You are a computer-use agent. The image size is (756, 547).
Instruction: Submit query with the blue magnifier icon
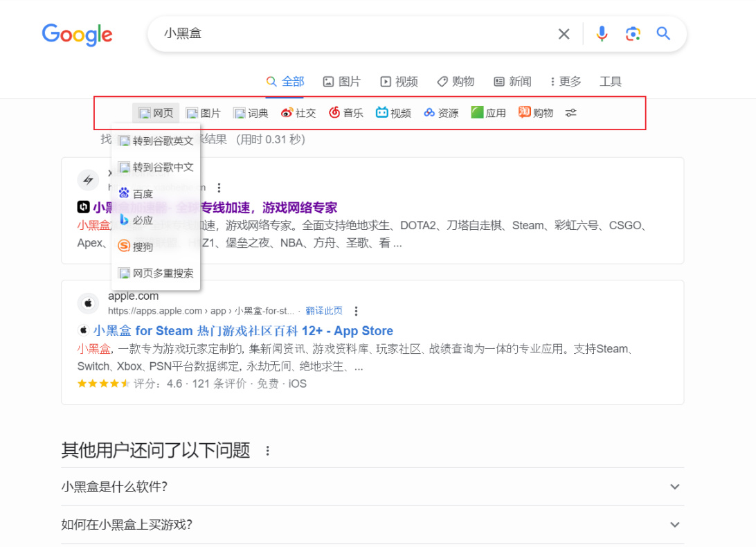pos(663,33)
